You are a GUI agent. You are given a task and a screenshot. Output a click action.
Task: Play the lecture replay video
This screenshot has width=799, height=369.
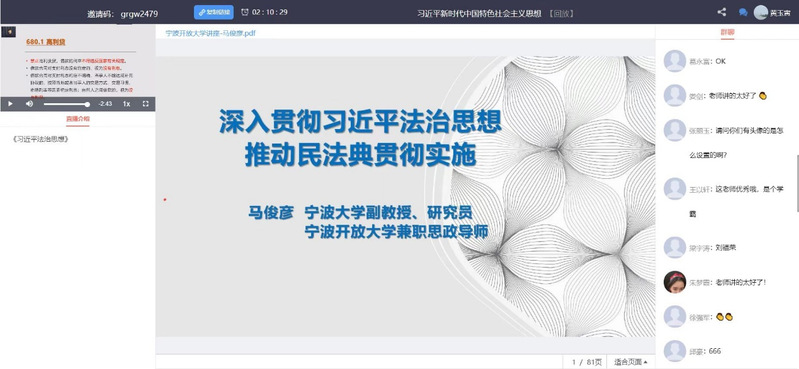10,104
